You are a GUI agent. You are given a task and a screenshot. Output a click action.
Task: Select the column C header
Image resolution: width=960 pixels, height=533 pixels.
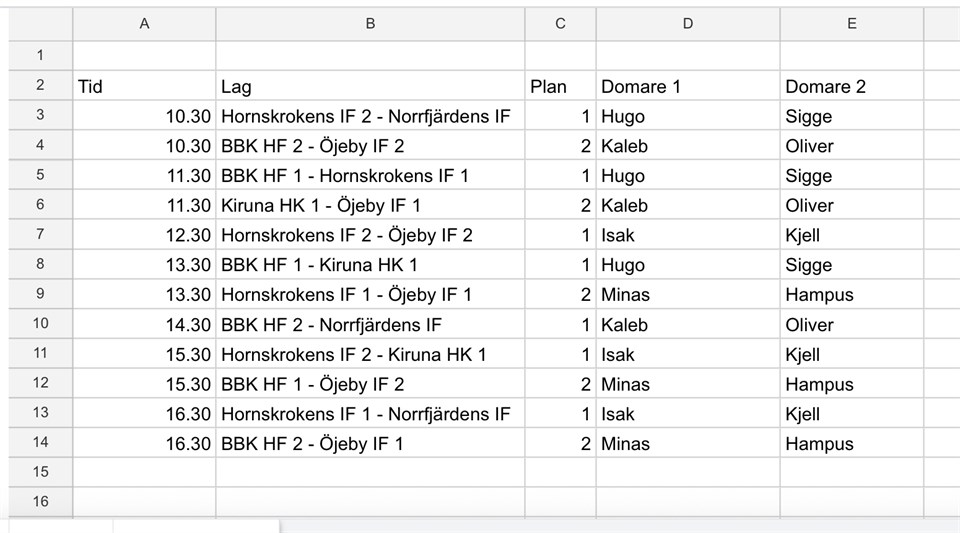tap(560, 24)
